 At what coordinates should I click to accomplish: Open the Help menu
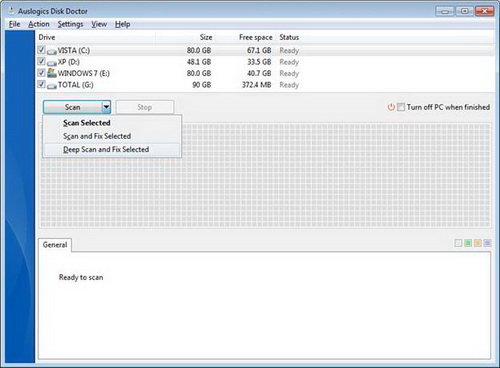(x=122, y=24)
